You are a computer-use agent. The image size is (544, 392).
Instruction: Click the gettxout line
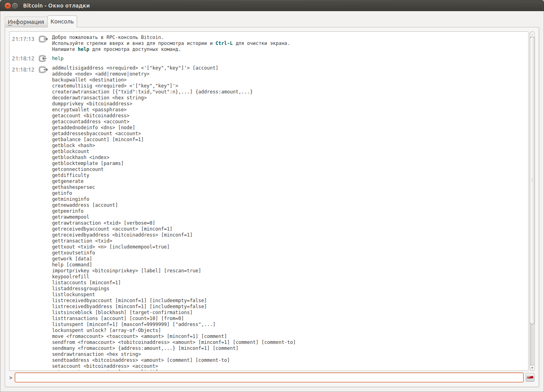pos(111,247)
